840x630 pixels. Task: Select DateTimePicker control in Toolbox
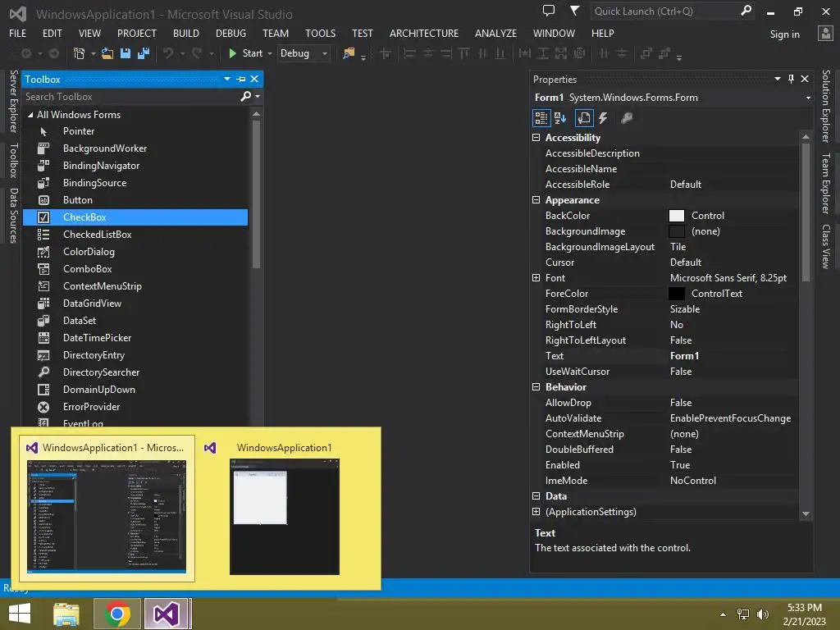[x=135, y=337]
